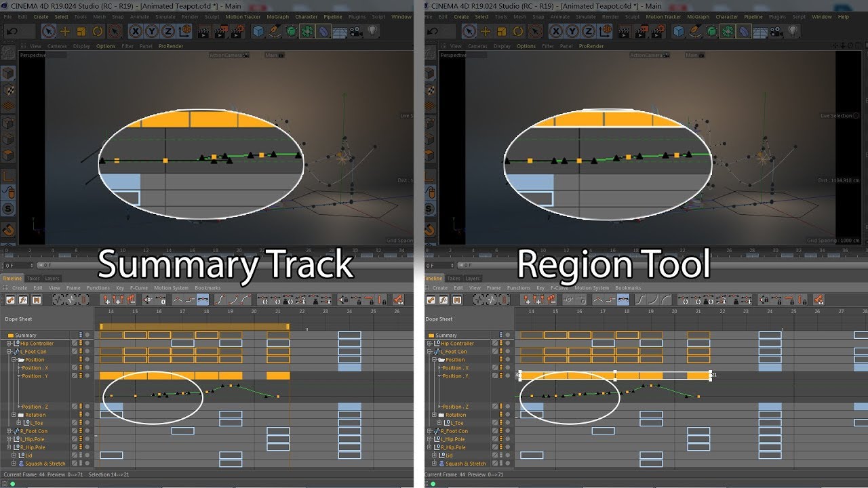Select Move tool in Summary Track pane
868x488 pixels.
(65, 30)
